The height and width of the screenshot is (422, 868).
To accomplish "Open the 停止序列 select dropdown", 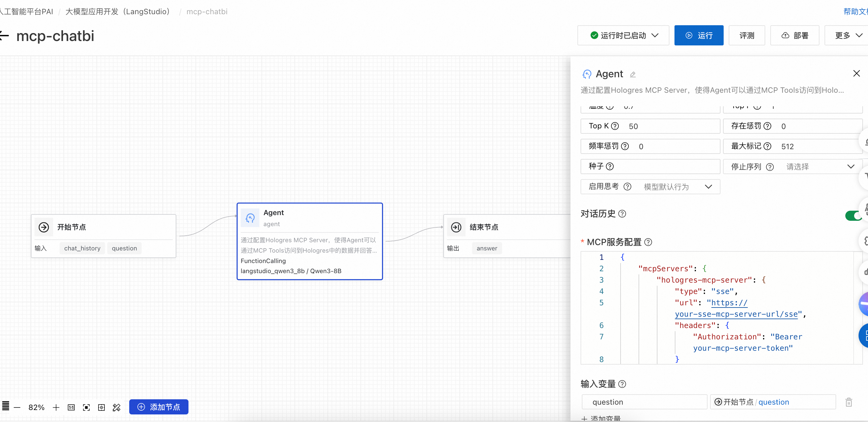I will [x=793, y=167].
